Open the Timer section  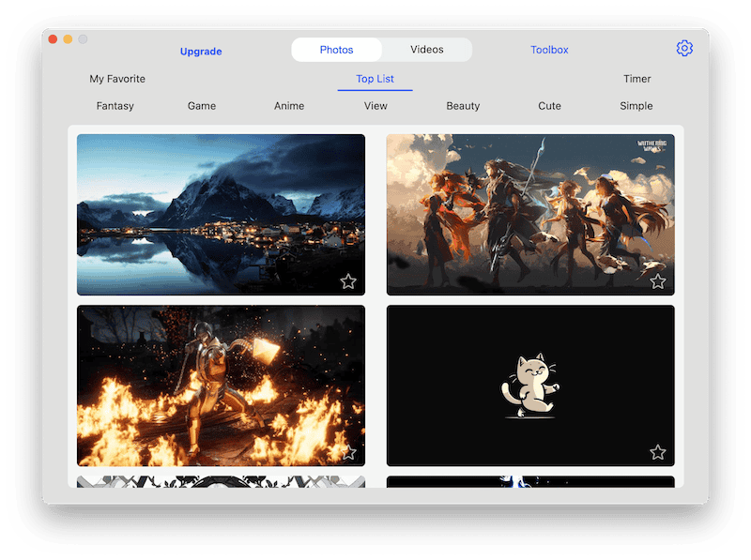coord(636,79)
